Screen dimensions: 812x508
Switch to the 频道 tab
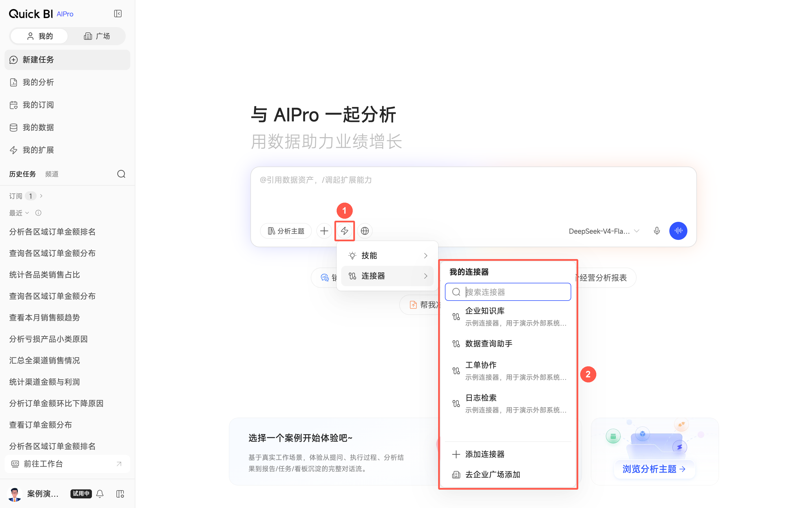(52, 174)
